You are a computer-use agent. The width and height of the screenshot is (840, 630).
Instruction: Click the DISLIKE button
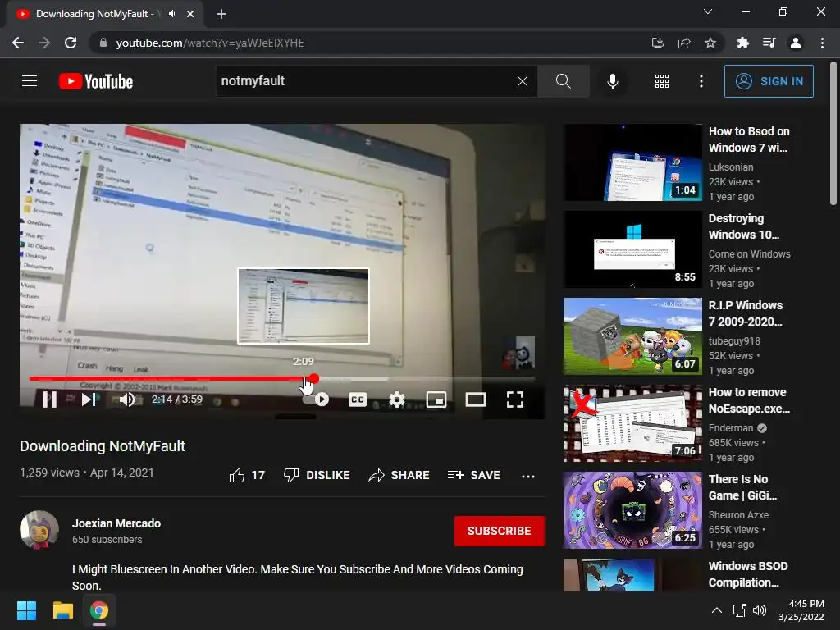317,475
